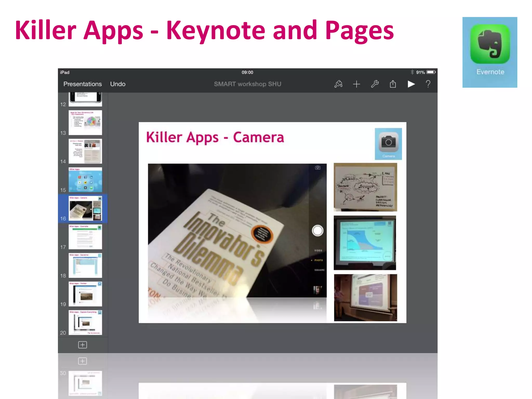Click the 09:00 clock in status bar
The image size is (532, 399).
click(247, 72)
